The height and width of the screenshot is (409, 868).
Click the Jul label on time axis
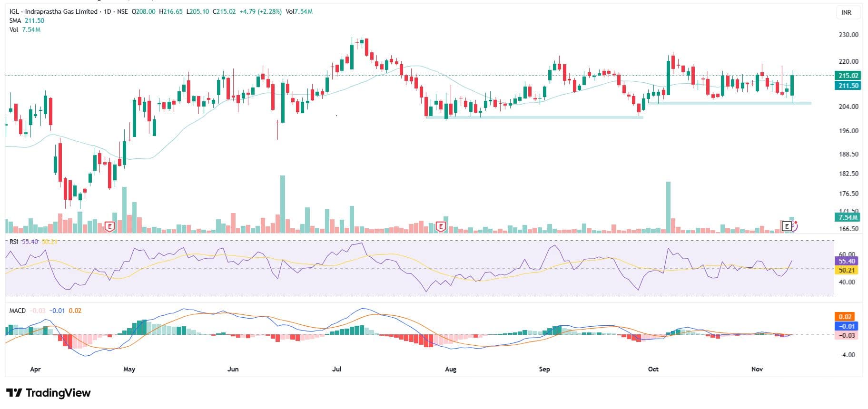[x=336, y=369]
